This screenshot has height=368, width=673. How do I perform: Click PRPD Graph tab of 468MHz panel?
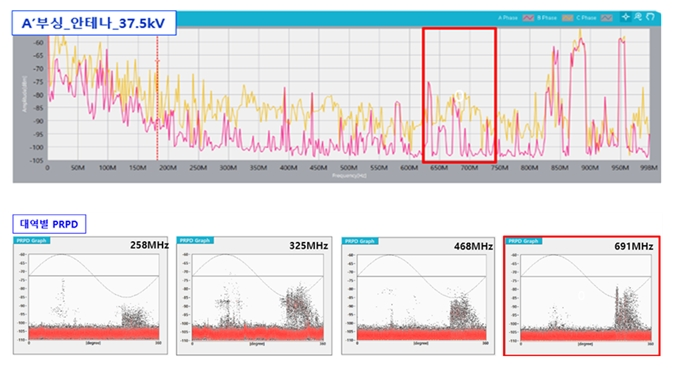tap(360, 241)
